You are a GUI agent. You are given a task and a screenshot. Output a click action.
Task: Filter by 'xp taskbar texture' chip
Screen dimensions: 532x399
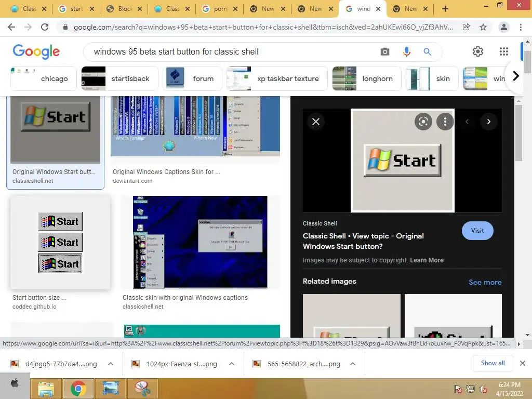[277, 78]
